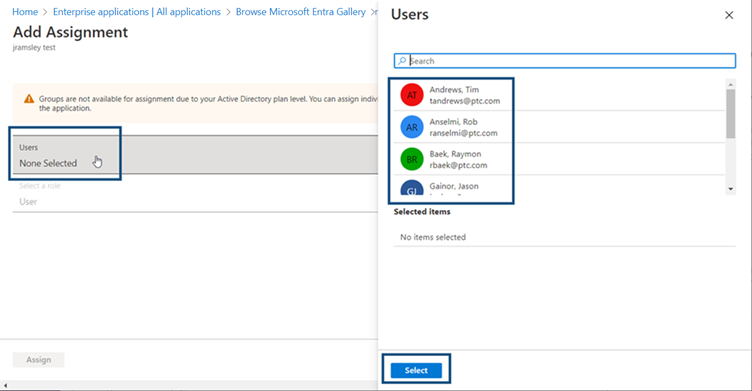752x391 pixels.
Task: Open the Users None Selected row
Action: pyautogui.click(x=195, y=154)
